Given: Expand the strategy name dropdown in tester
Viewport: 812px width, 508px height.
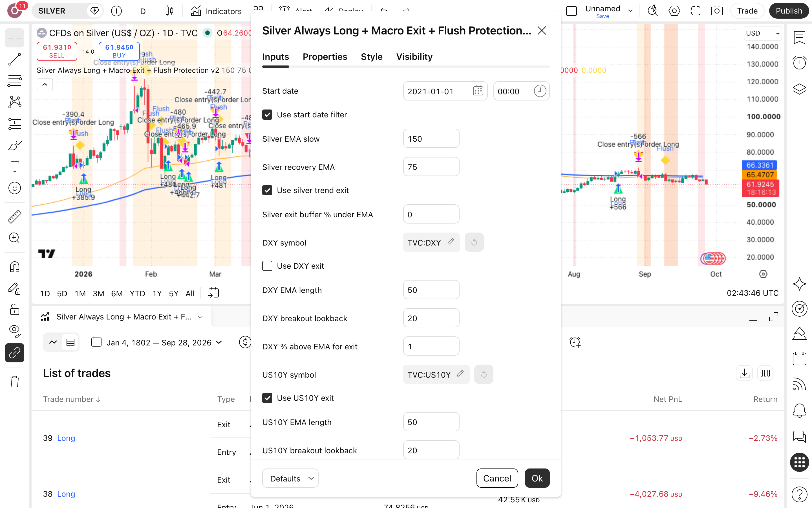Looking at the screenshot, I should (x=200, y=317).
